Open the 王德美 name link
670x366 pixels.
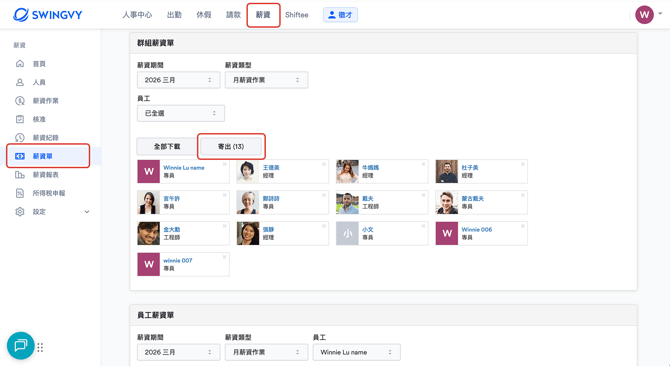(271, 168)
